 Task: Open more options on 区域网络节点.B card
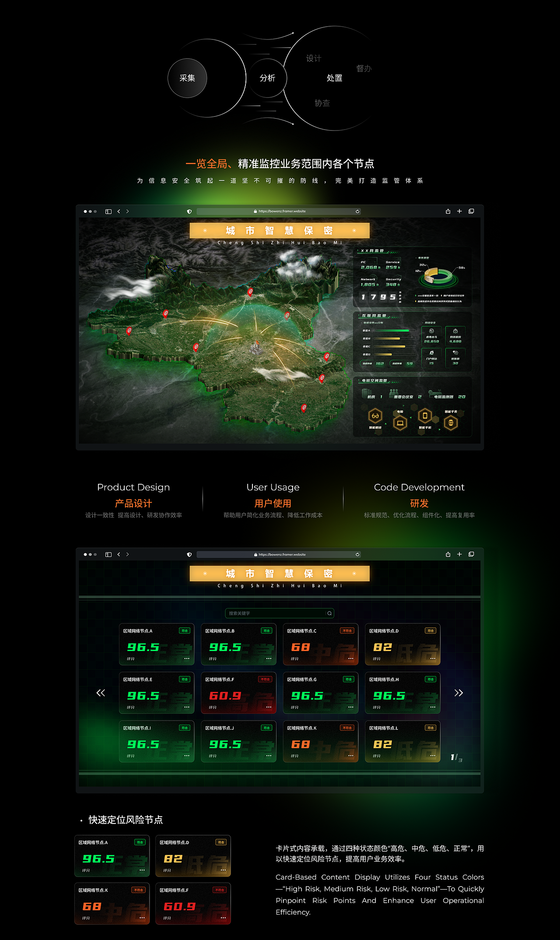click(269, 658)
